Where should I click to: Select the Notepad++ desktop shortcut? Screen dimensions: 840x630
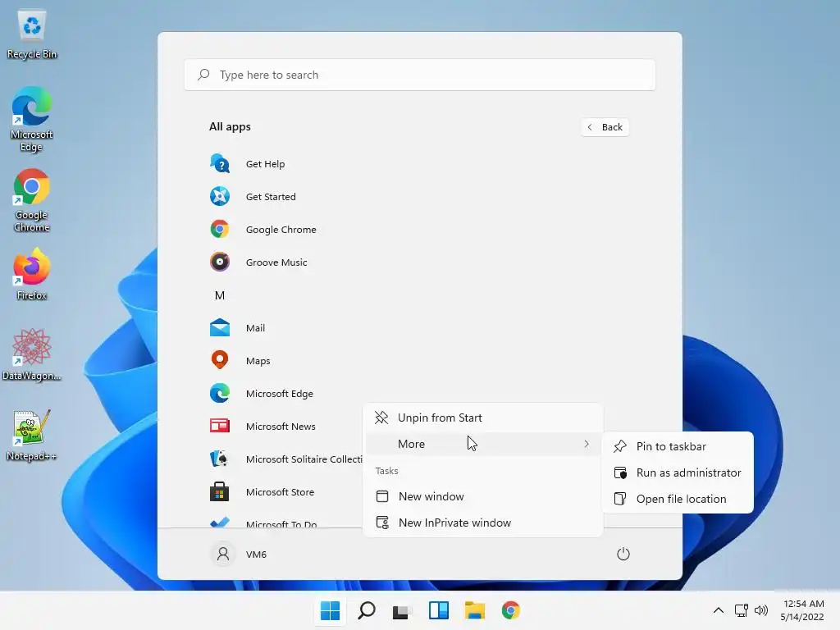(32, 436)
